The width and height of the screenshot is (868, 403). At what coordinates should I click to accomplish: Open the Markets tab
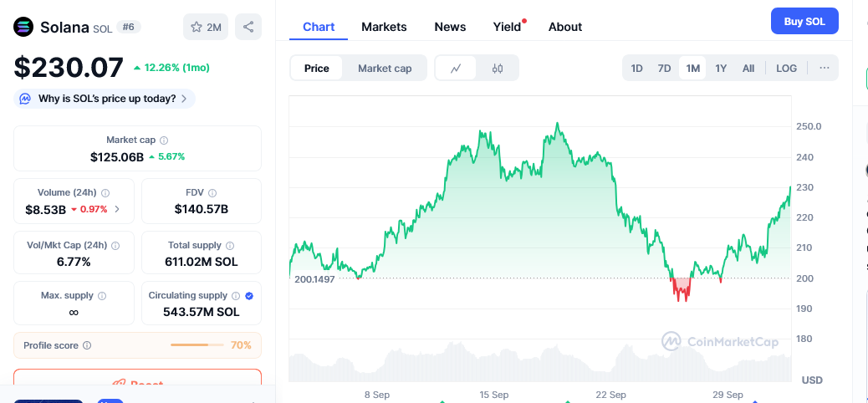coord(384,27)
